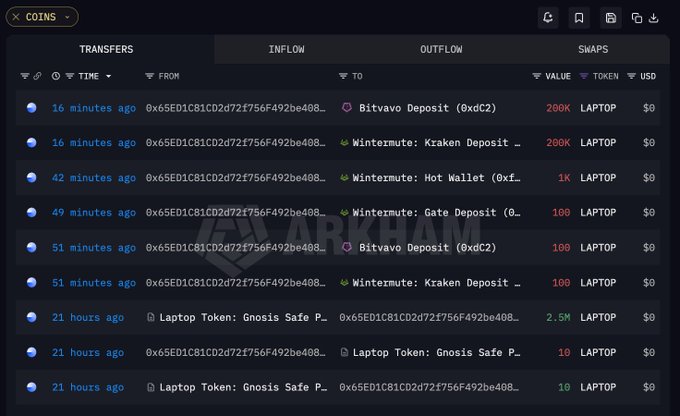Image resolution: width=680 pixels, height=416 pixels.
Task: Open the OUTFLOW tab
Action: pos(441,49)
